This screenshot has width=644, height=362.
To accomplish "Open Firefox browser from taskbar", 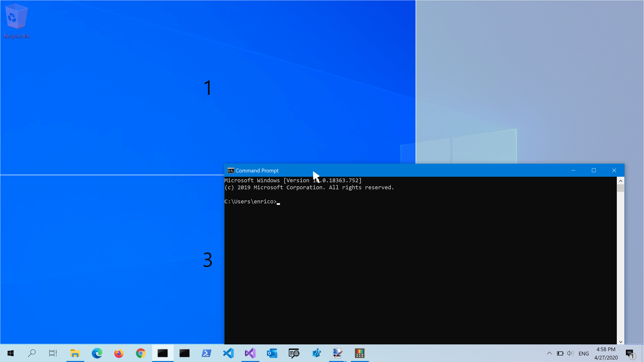I will pos(118,353).
